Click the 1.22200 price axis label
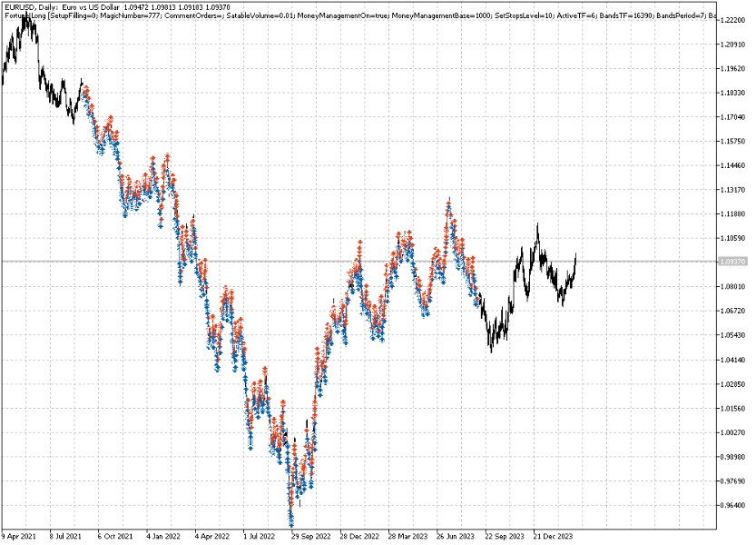The height and width of the screenshot is (545, 756). coord(733,20)
